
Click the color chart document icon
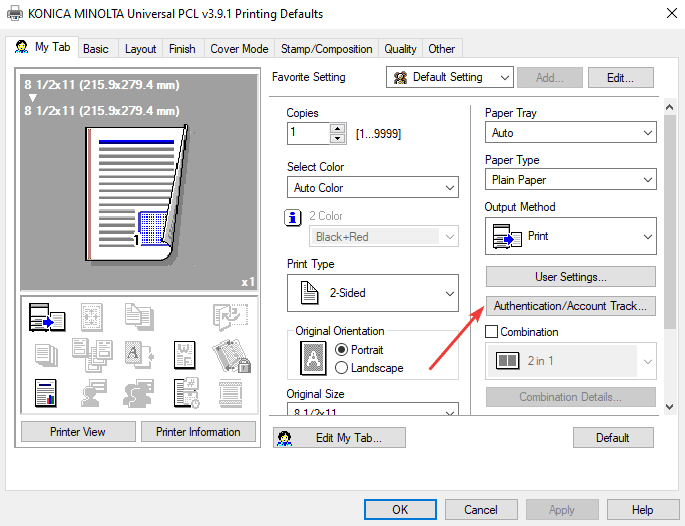point(45,390)
